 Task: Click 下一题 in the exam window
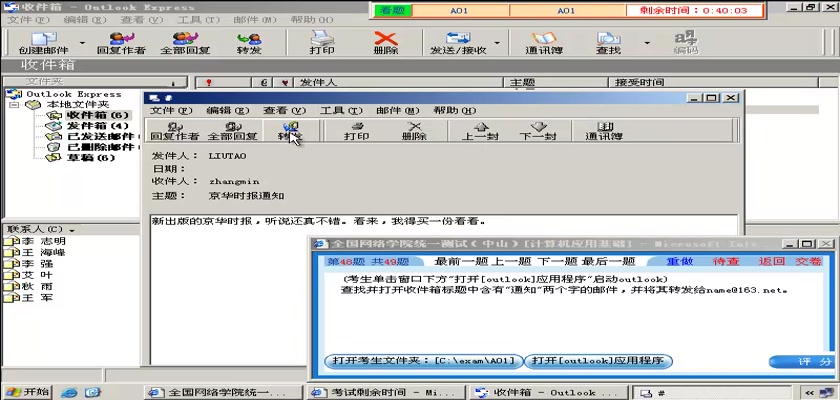556,261
